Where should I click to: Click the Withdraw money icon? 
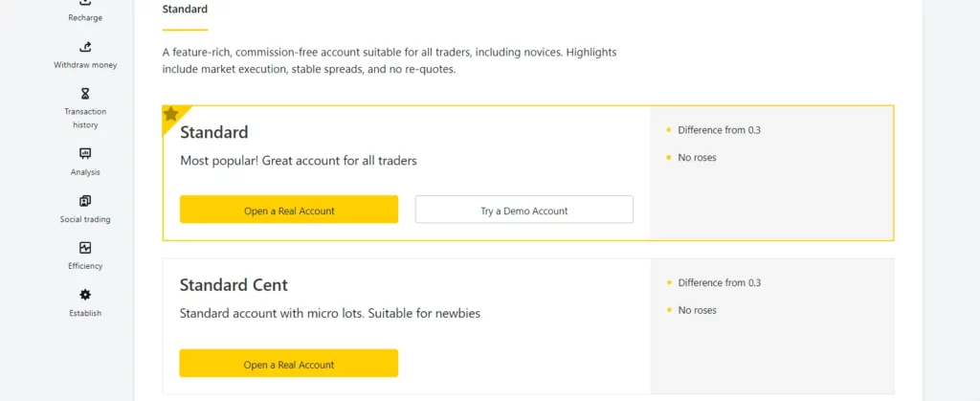point(85,47)
